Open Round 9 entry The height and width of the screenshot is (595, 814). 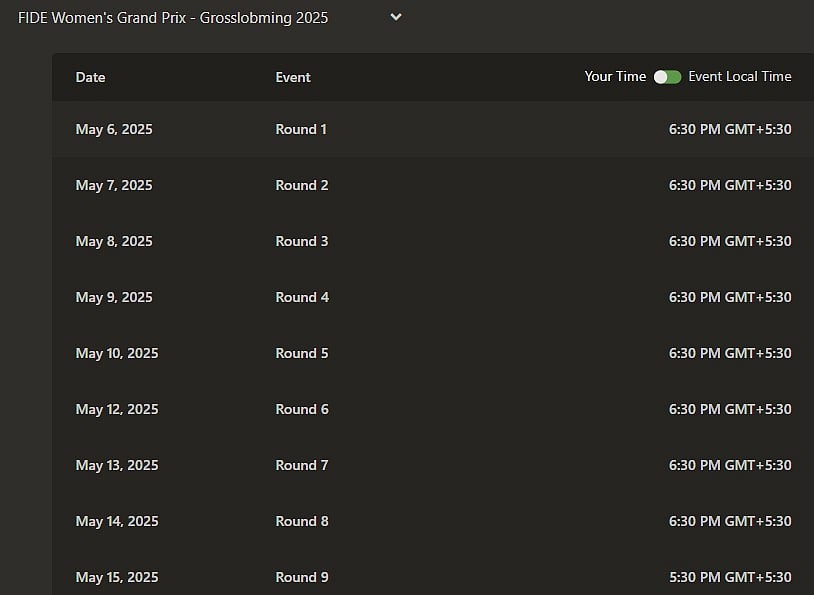tap(302, 578)
